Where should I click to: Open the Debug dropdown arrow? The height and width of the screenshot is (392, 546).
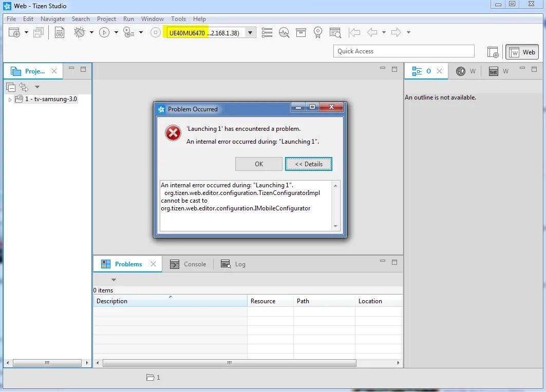tap(91, 33)
